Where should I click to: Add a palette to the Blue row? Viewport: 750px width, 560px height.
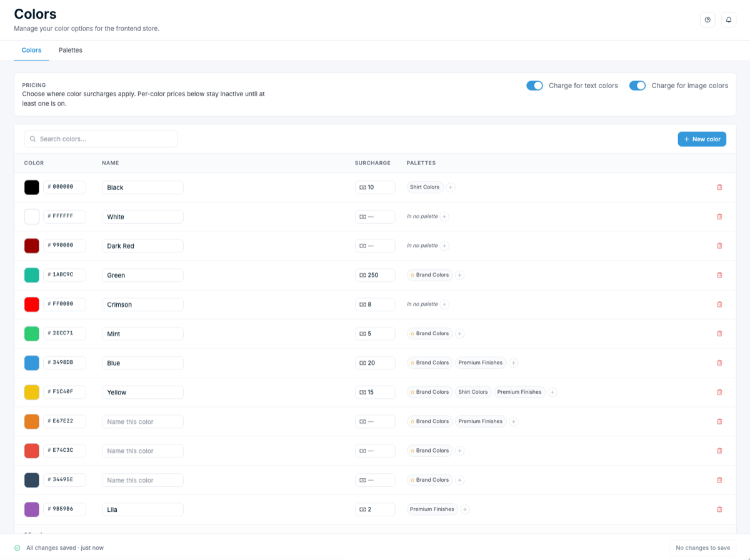click(x=513, y=362)
